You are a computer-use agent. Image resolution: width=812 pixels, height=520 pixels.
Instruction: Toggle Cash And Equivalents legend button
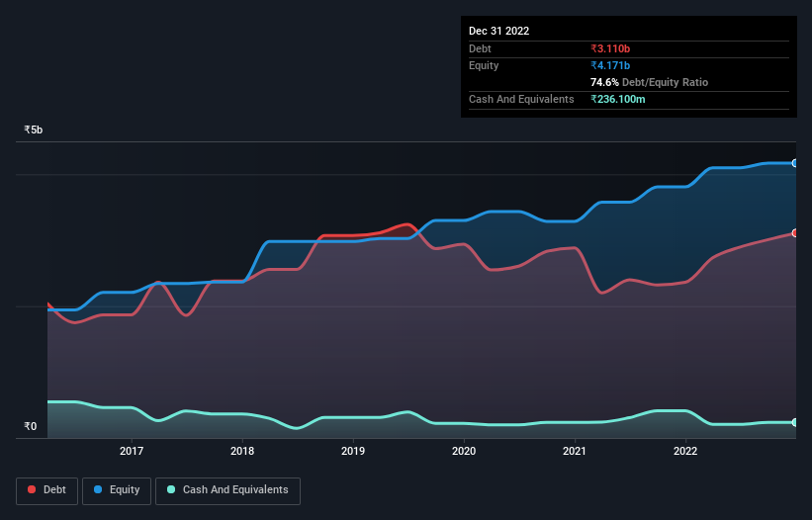pos(227,490)
